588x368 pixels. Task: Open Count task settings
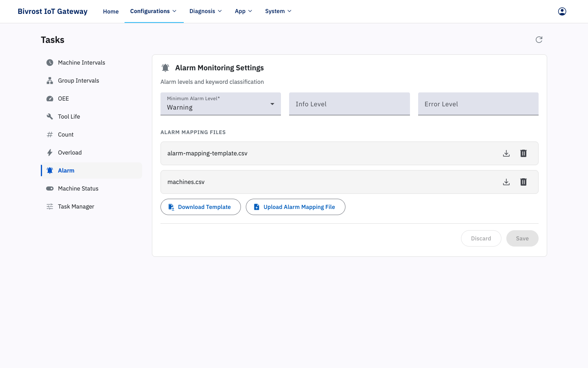(x=91, y=135)
